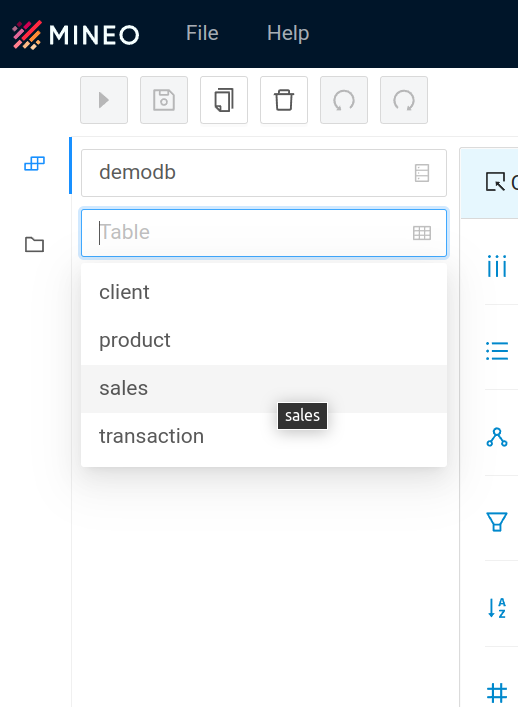518x707 pixels.
Task: Click the undo arrow button
Action: (344, 100)
